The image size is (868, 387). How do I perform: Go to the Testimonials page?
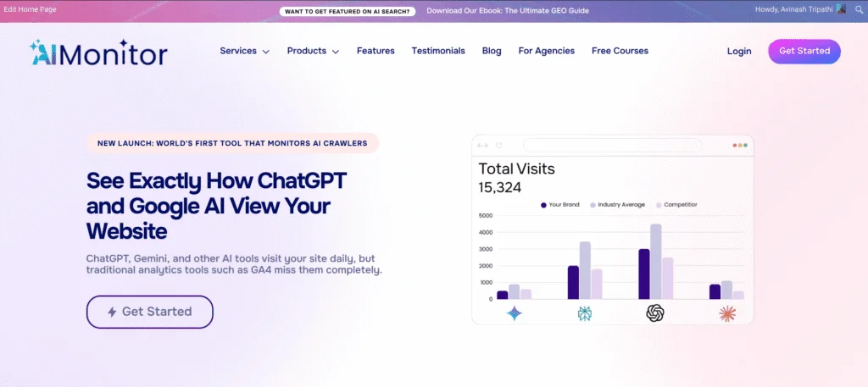[x=438, y=51]
